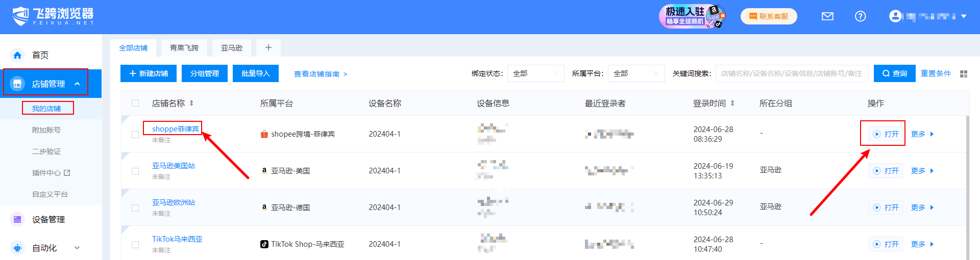The image size is (980, 260).
Task: Click the user avatar icon in header
Action: 895,16
